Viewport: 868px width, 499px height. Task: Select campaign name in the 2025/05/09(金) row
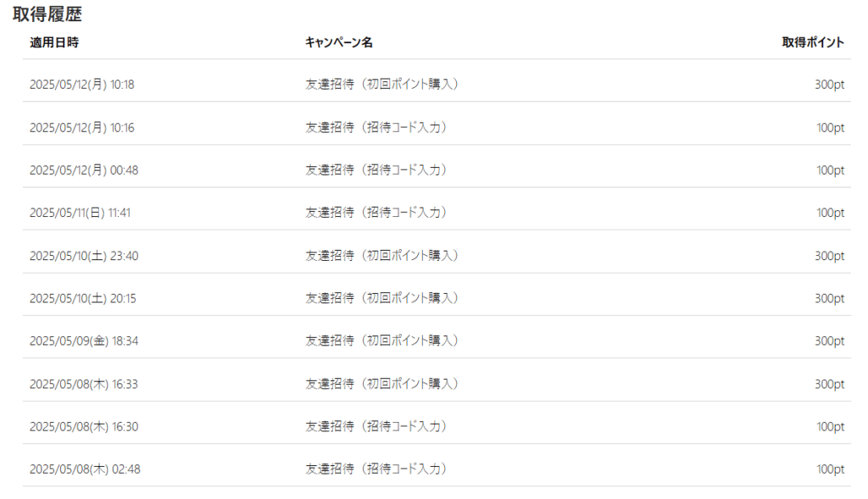382,341
